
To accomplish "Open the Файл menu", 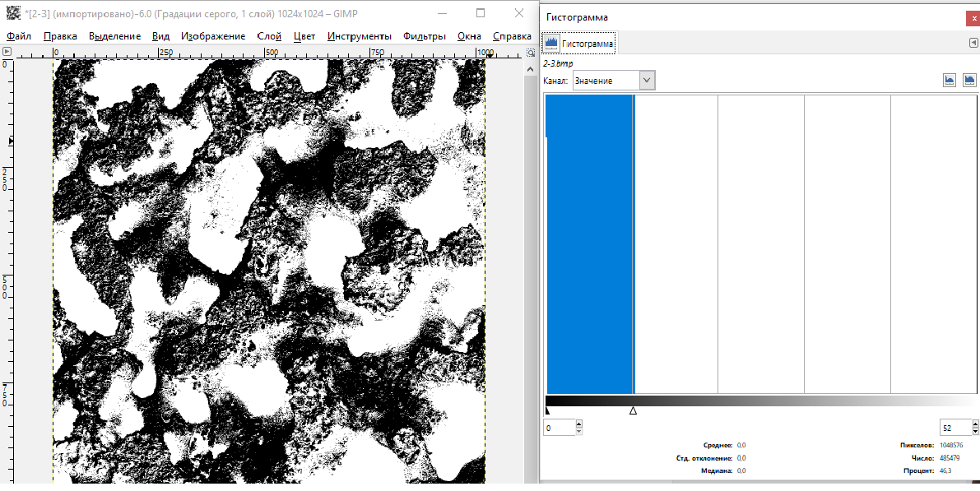I will (19, 36).
